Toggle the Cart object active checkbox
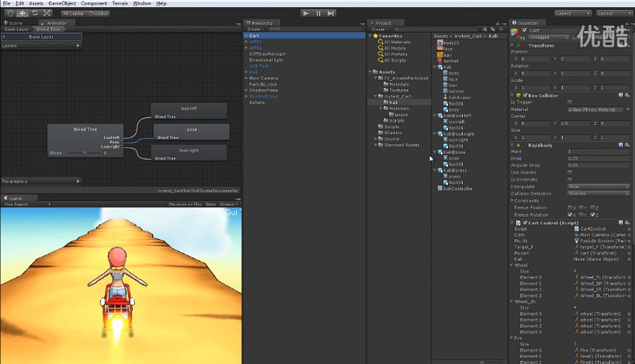 (525, 30)
